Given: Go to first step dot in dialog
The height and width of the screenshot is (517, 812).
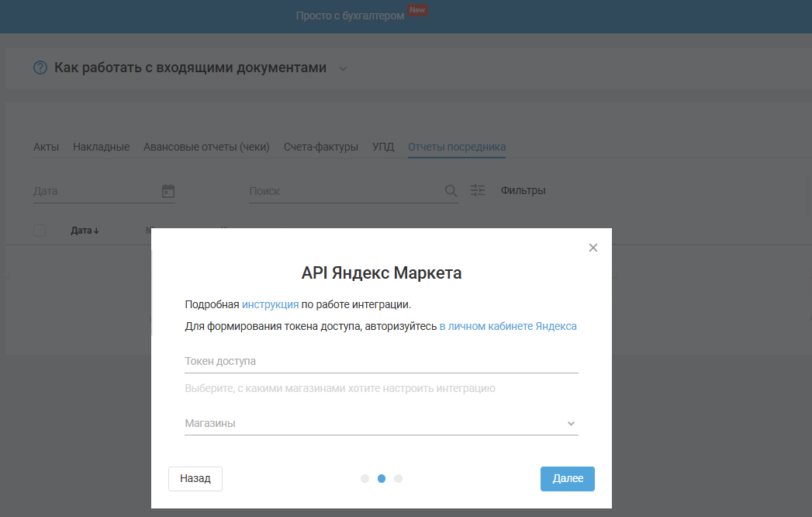Looking at the screenshot, I should (365, 479).
